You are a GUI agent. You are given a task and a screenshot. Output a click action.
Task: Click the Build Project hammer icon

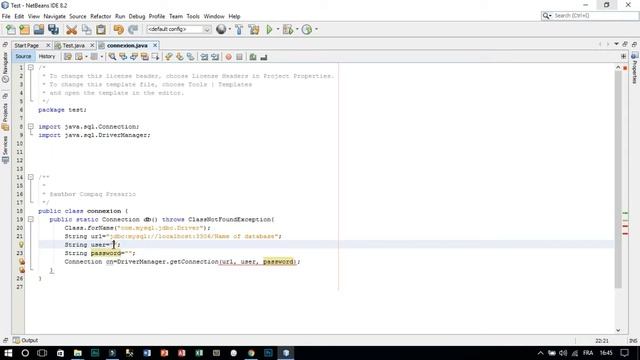(239, 29)
